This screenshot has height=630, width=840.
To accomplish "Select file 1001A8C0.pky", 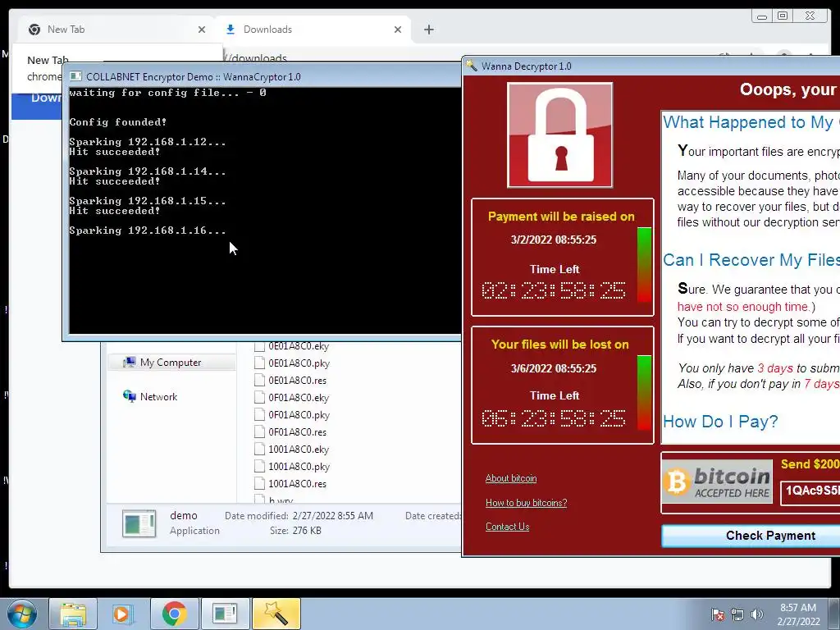I will (x=299, y=467).
